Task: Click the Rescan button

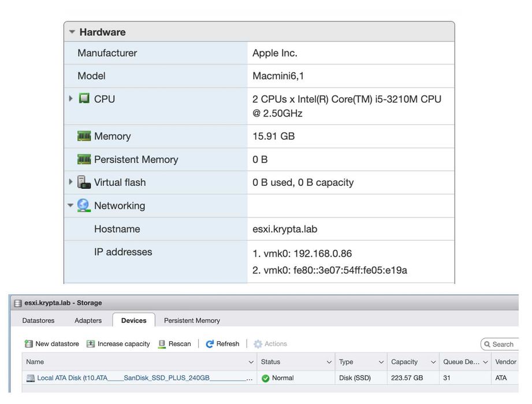Action: (x=174, y=343)
